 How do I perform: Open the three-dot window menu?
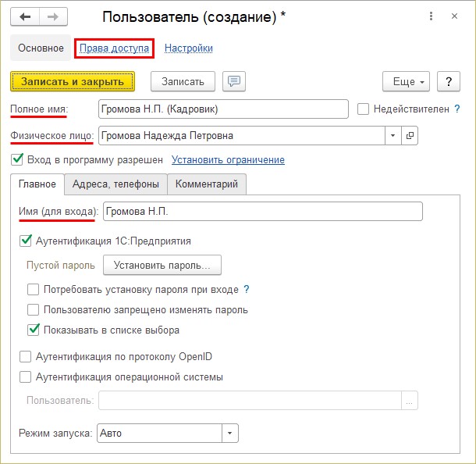tap(431, 16)
